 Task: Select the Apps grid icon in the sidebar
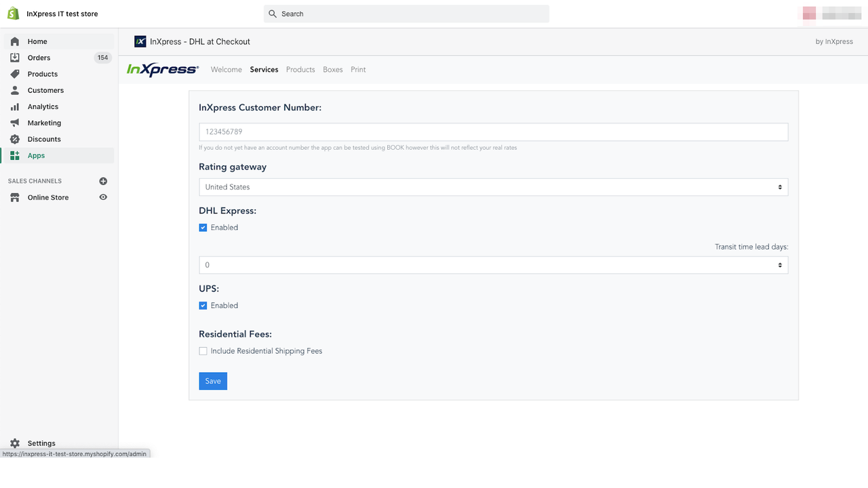15,155
